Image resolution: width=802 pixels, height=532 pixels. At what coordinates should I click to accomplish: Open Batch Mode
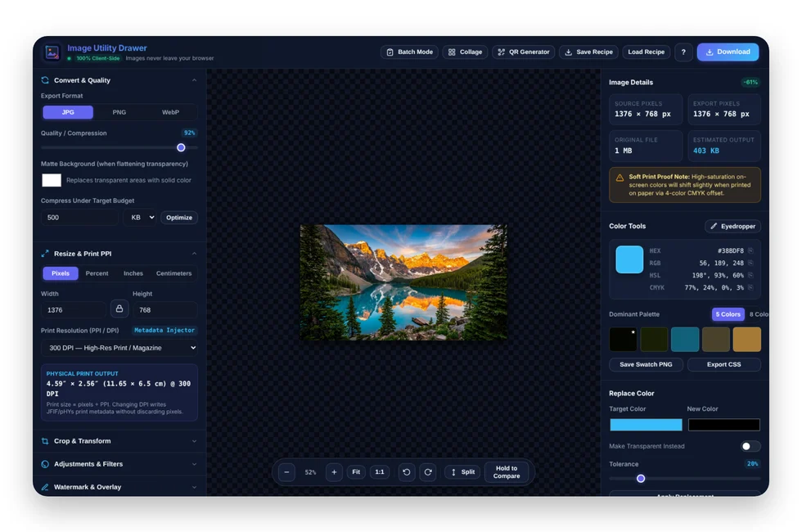[x=410, y=52]
